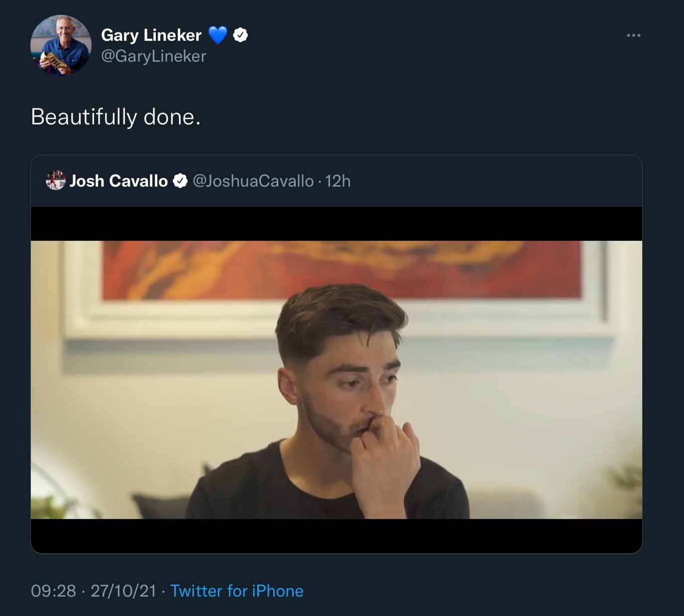Select the "Beautifully done." tweet text
This screenshot has width=684, height=616.
(115, 117)
